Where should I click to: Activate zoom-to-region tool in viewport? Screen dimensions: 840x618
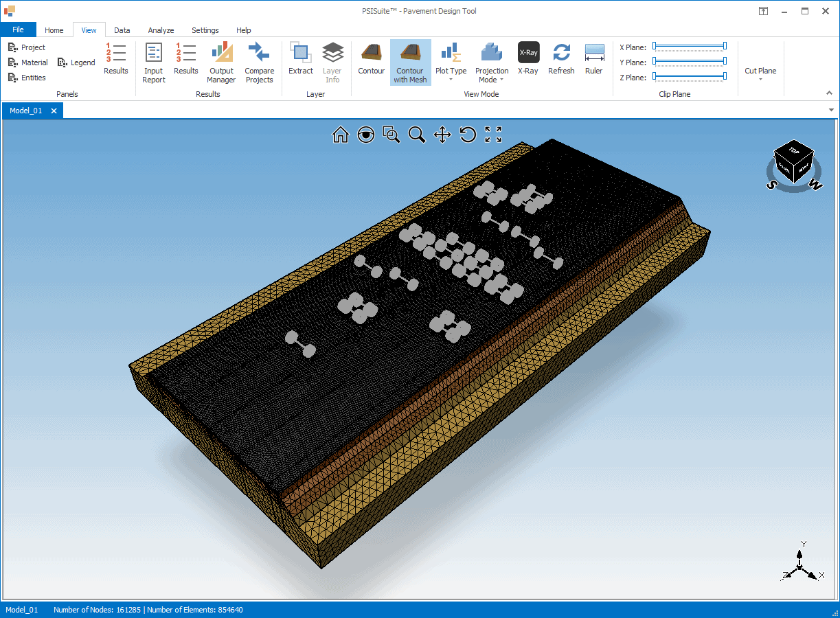pos(391,135)
